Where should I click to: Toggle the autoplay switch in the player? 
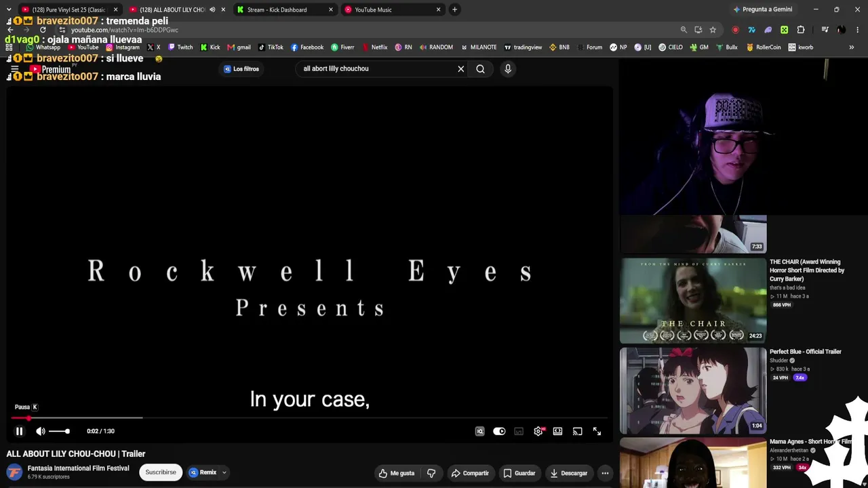click(499, 431)
